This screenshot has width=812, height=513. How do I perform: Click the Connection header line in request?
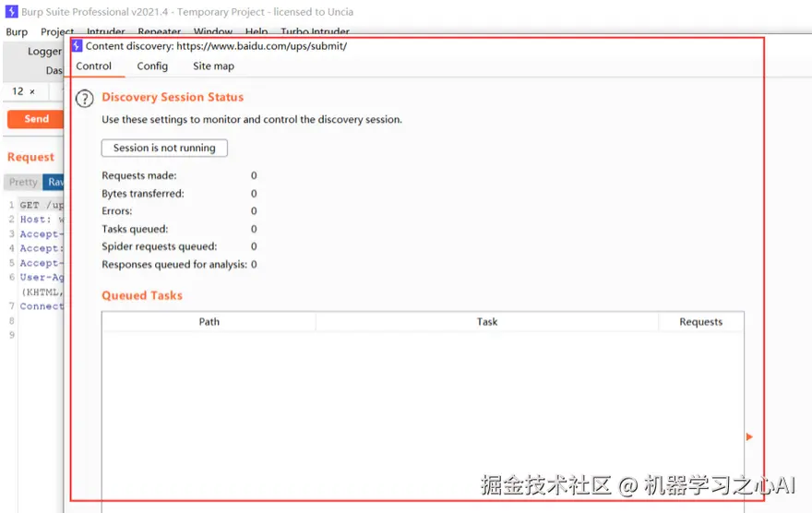[x=42, y=306]
